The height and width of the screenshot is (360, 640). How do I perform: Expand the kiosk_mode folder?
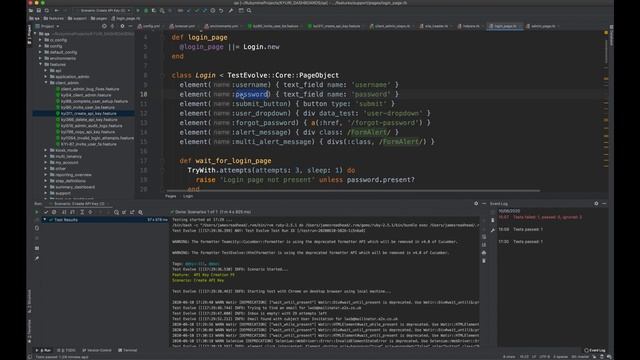(x=46, y=150)
